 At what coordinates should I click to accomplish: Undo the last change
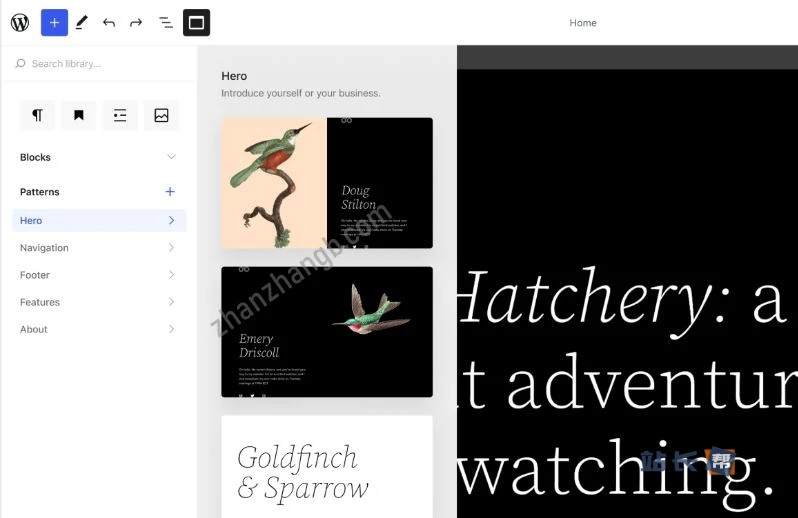[x=109, y=22]
